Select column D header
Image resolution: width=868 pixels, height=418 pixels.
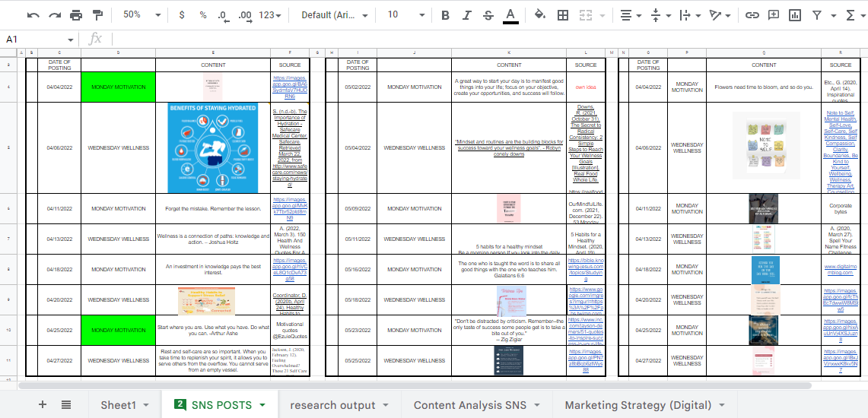click(118, 52)
